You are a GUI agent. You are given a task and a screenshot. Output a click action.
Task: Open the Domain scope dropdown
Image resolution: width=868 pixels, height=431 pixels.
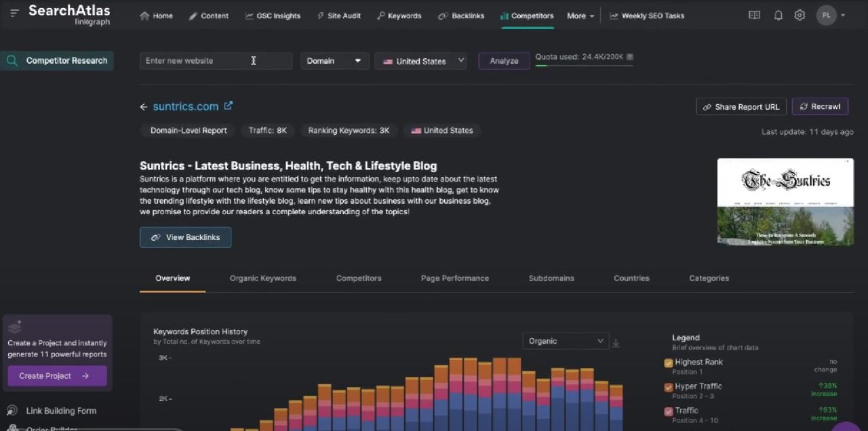click(334, 61)
